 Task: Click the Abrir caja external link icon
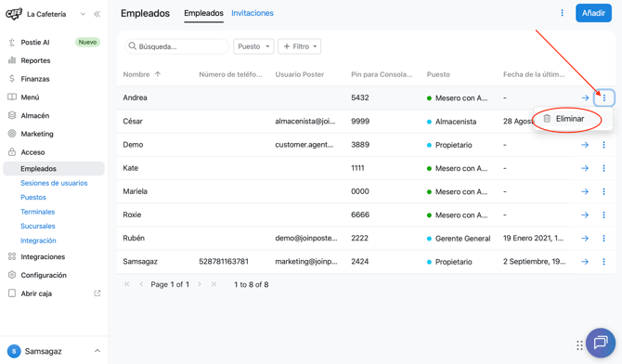(97, 293)
